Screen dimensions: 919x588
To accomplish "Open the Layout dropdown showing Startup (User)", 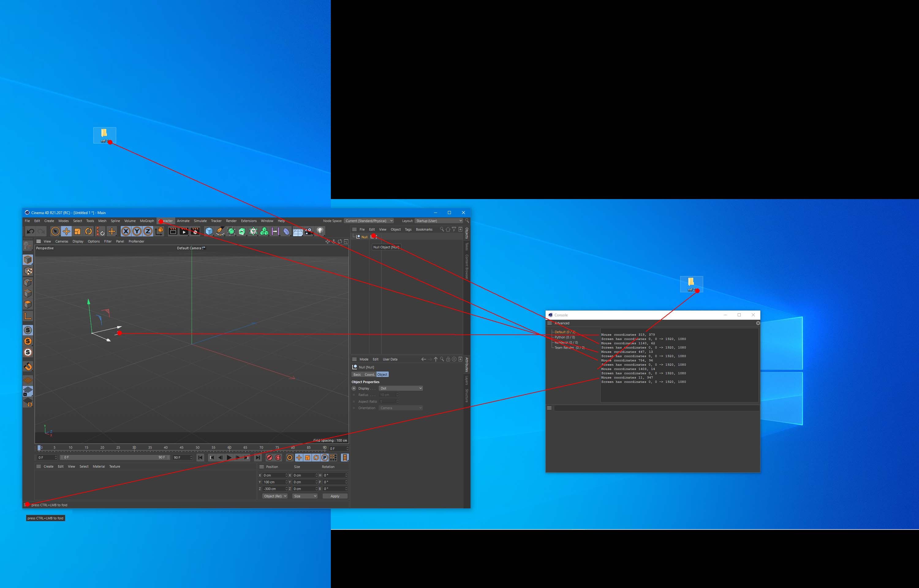I will [x=439, y=221].
